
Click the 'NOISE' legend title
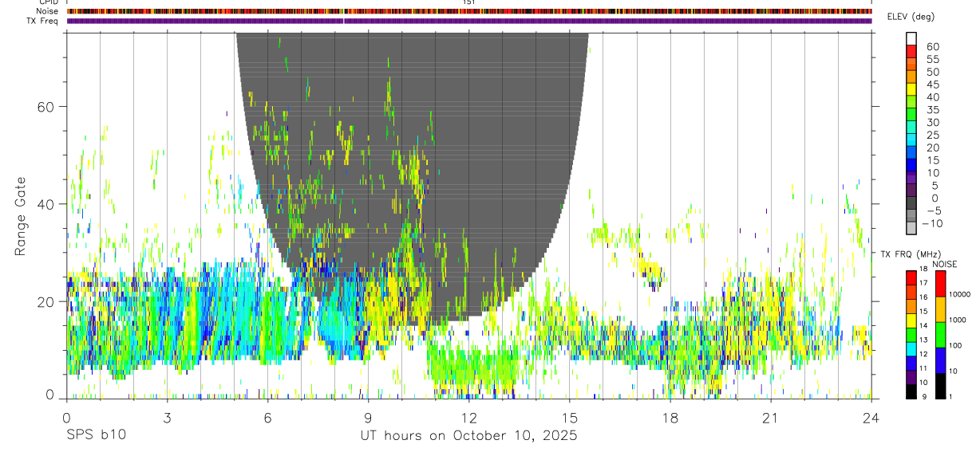click(945, 264)
